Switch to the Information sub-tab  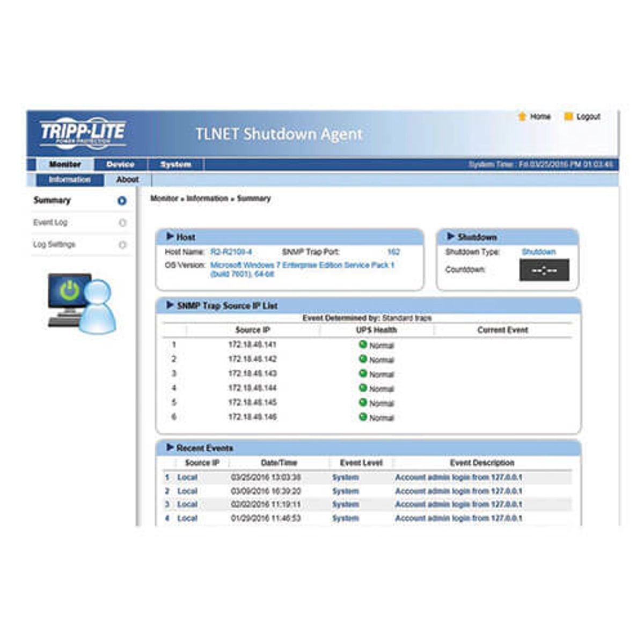click(70, 179)
